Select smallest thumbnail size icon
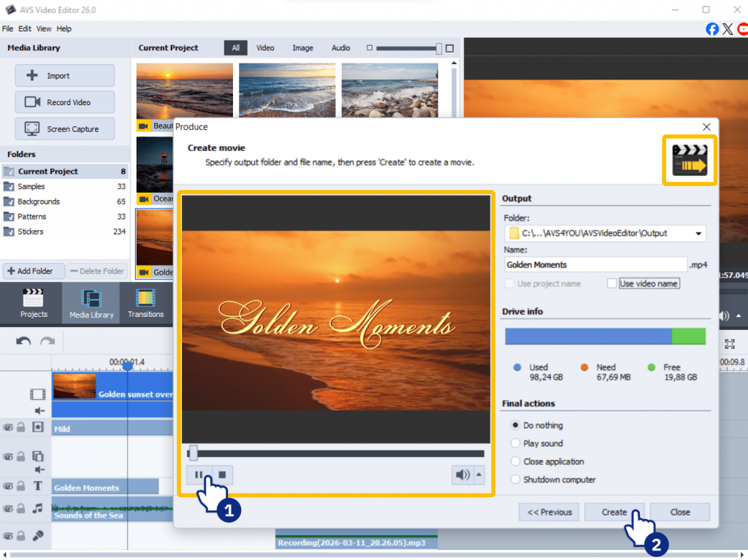Image resolution: width=748 pixels, height=560 pixels. [369, 47]
